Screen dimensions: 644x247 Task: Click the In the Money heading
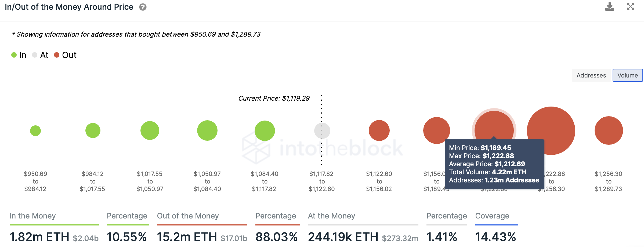coord(33,216)
